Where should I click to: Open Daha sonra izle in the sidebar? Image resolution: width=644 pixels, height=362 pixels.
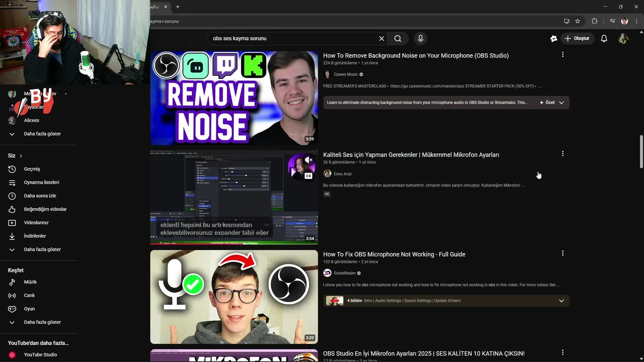point(39,196)
